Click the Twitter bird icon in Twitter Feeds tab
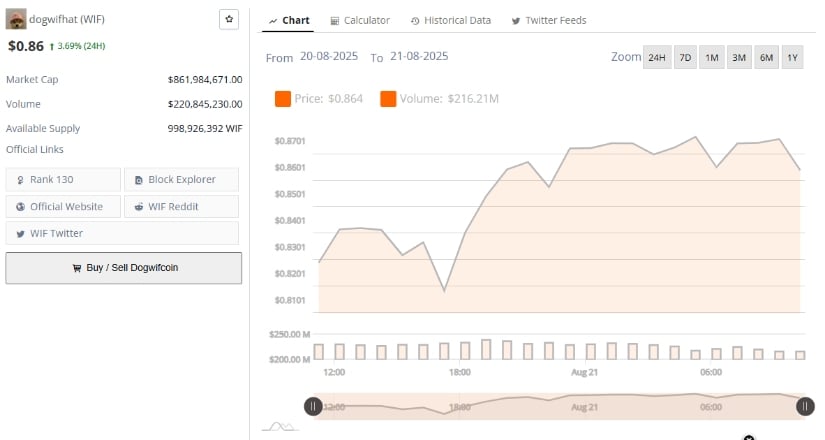825x440 pixels. (x=516, y=21)
